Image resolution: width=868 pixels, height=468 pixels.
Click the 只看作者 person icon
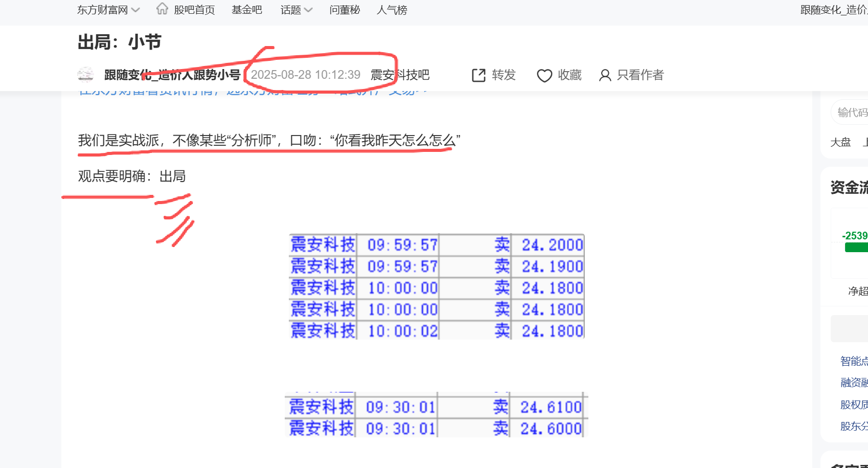click(605, 76)
